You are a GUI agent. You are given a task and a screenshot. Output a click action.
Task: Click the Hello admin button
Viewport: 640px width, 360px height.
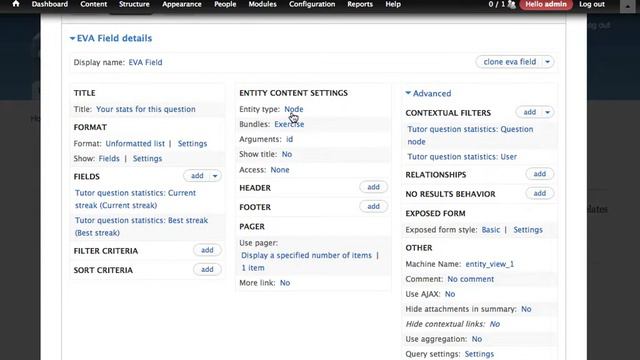[546, 4]
